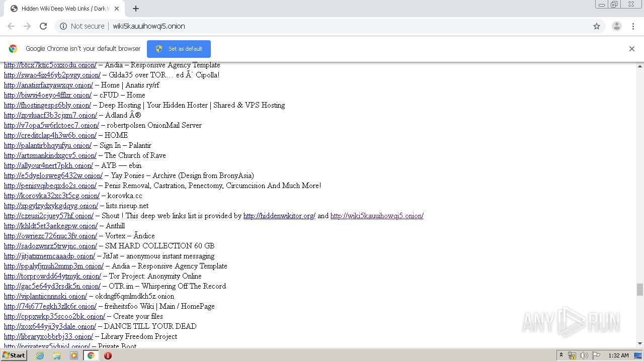Open the allyour4nert7pkh.onion link
644x362 pixels.
48,165
